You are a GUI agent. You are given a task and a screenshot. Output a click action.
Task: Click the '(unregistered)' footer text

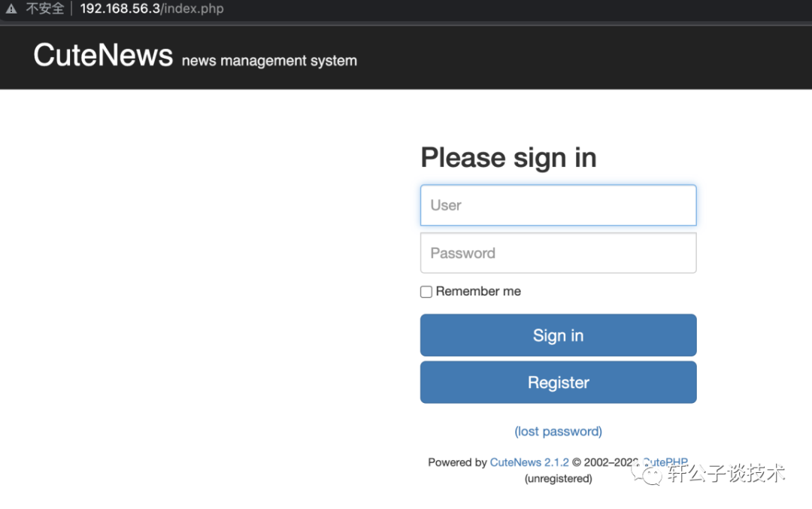[x=558, y=478]
